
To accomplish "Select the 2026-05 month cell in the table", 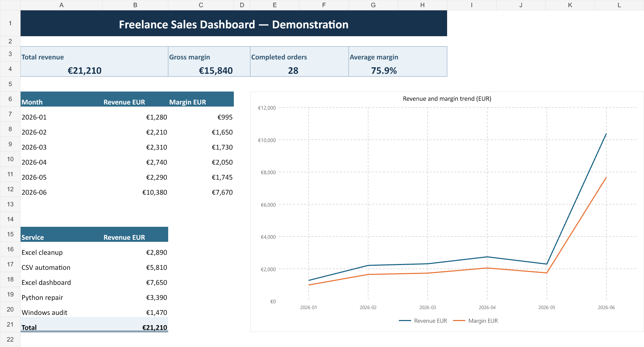I will [62, 174].
